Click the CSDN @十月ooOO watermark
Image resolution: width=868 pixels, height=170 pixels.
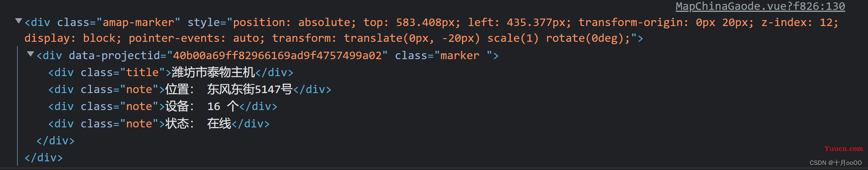(835, 163)
